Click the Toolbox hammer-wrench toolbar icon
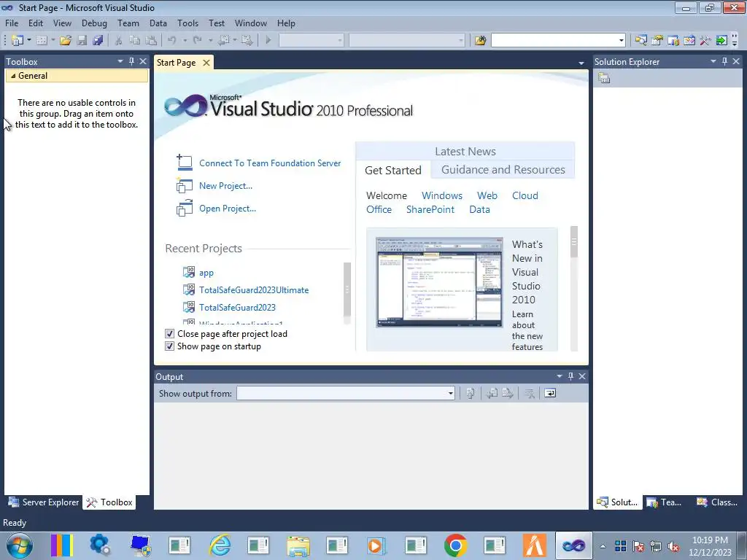The image size is (747, 560). [x=705, y=41]
